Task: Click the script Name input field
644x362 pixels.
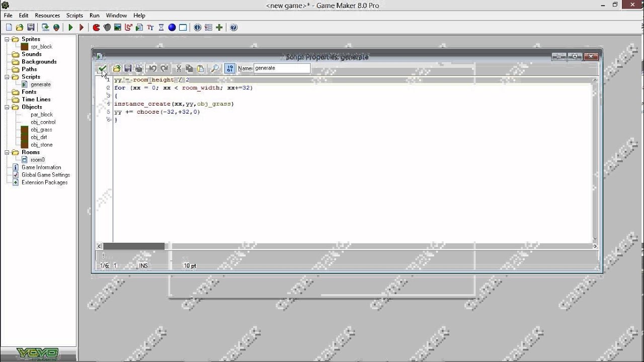Action: 282,68
